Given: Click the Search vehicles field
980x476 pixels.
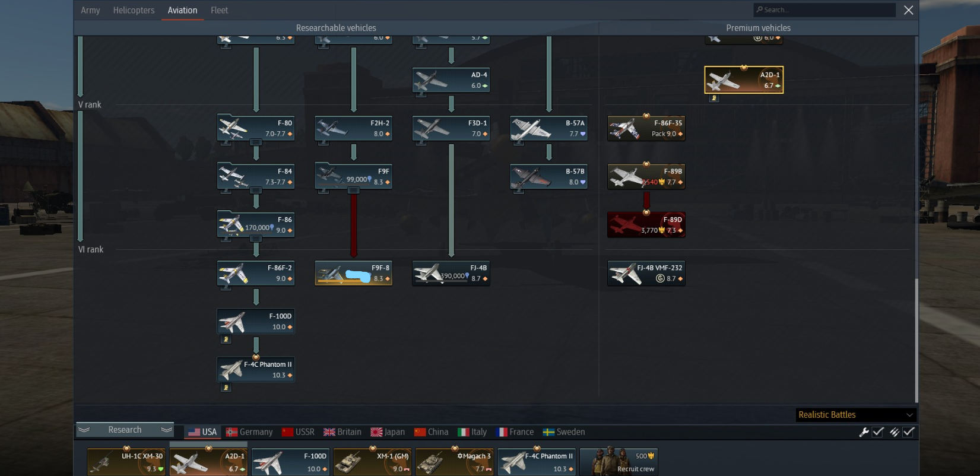Looking at the screenshot, I should coord(824,9).
